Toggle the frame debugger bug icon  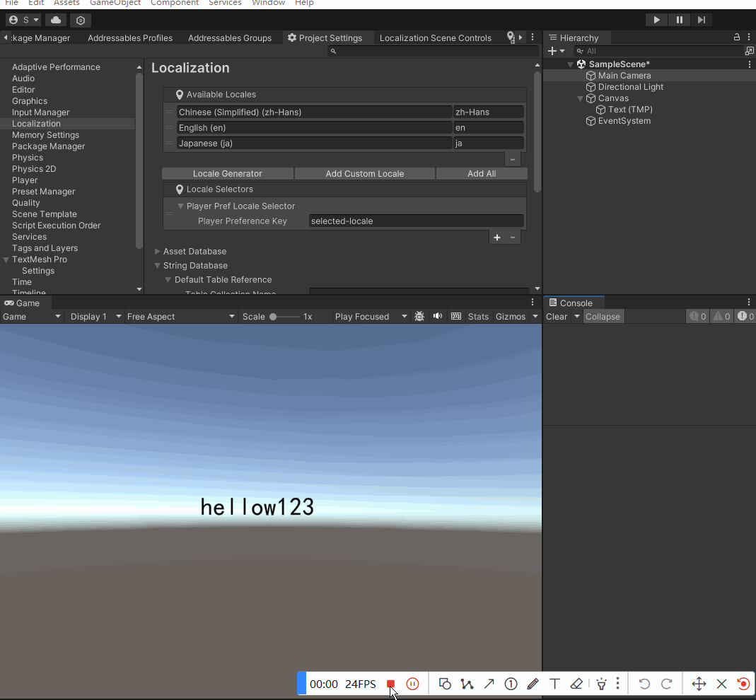coord(419,317)
